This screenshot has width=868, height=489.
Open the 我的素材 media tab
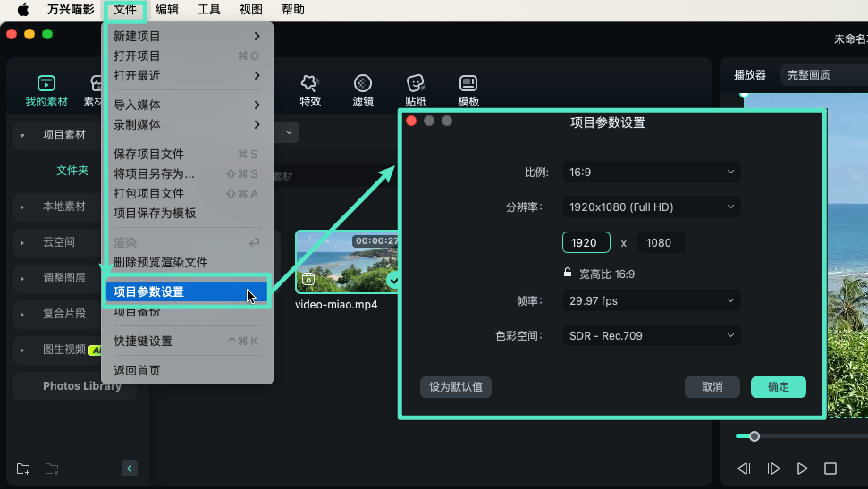46,90
